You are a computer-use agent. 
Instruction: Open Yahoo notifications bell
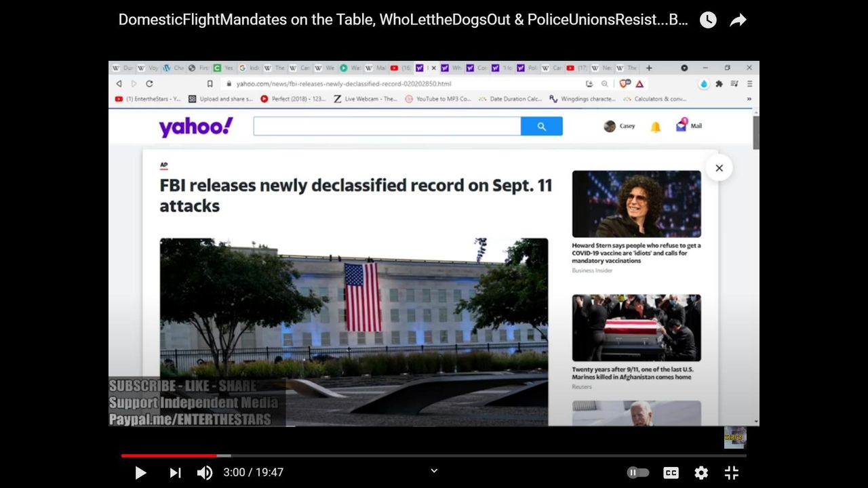point(655,127)
